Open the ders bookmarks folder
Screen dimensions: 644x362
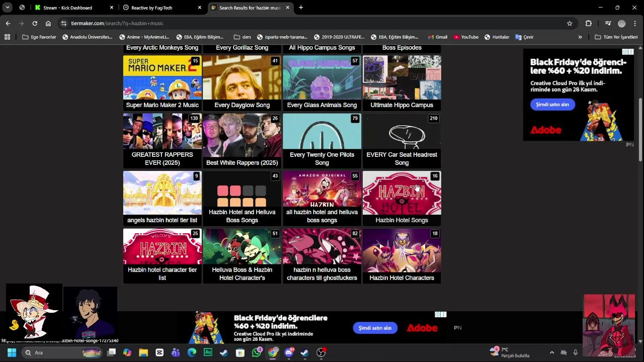point(243,37)
